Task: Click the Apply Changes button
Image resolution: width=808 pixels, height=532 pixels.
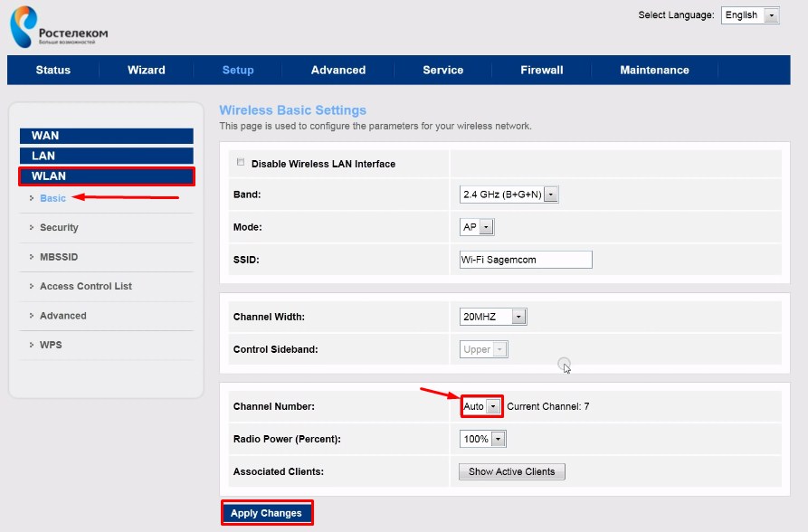Action: point(267,513)
